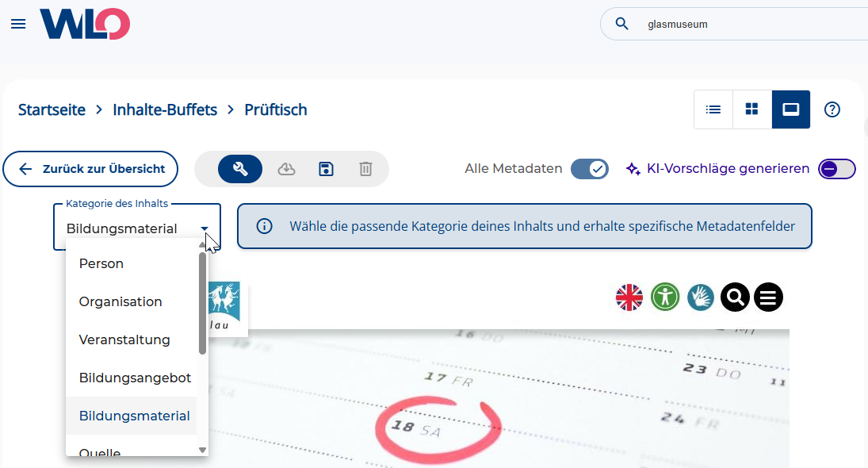Choose Veranstaltung from the category list
The height and width of the screenshot is (468, 868).
132,340
